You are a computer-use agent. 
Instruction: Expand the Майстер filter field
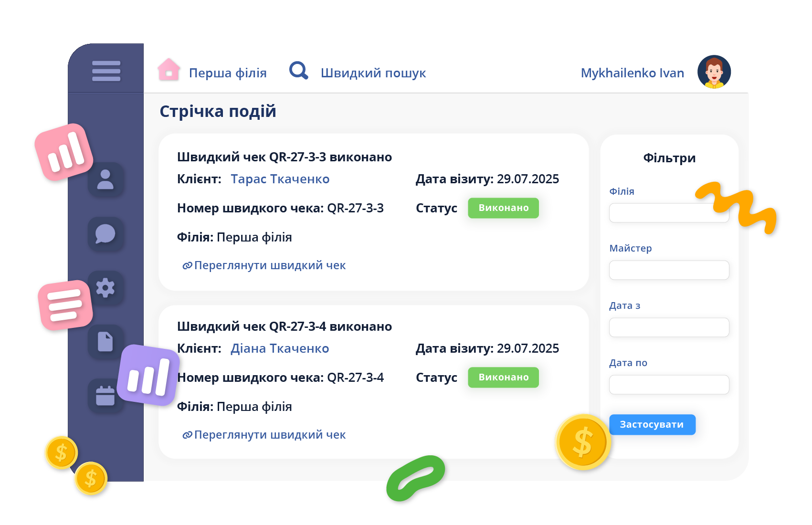[669, 270]
